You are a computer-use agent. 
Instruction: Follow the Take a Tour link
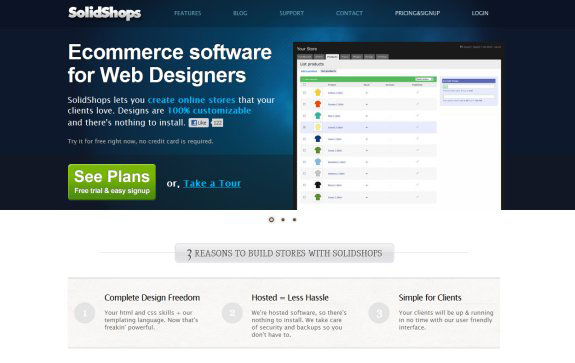[x=212, y=183]
